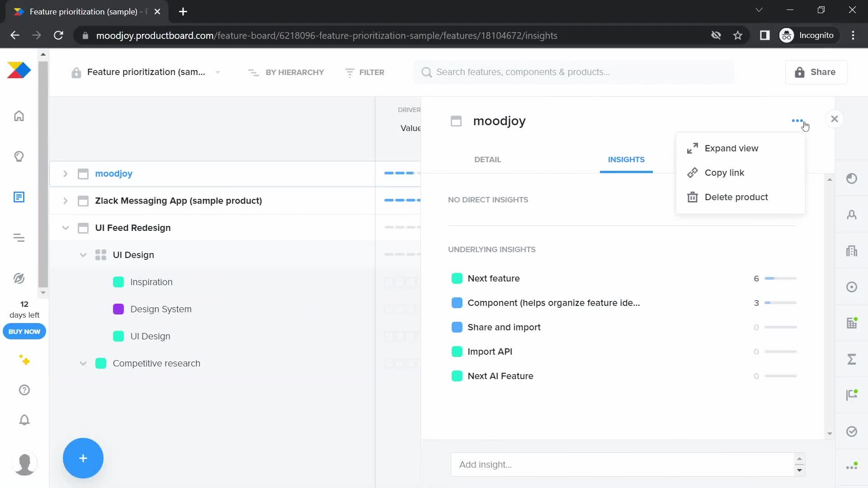
Task: Click the browser address bar URL
Action: [x=326, y=35]
